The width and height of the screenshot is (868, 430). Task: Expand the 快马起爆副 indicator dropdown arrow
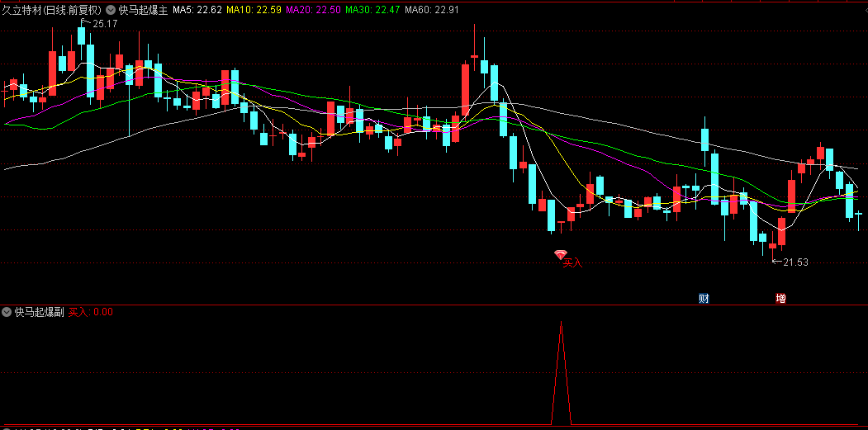tap(7, 312)
